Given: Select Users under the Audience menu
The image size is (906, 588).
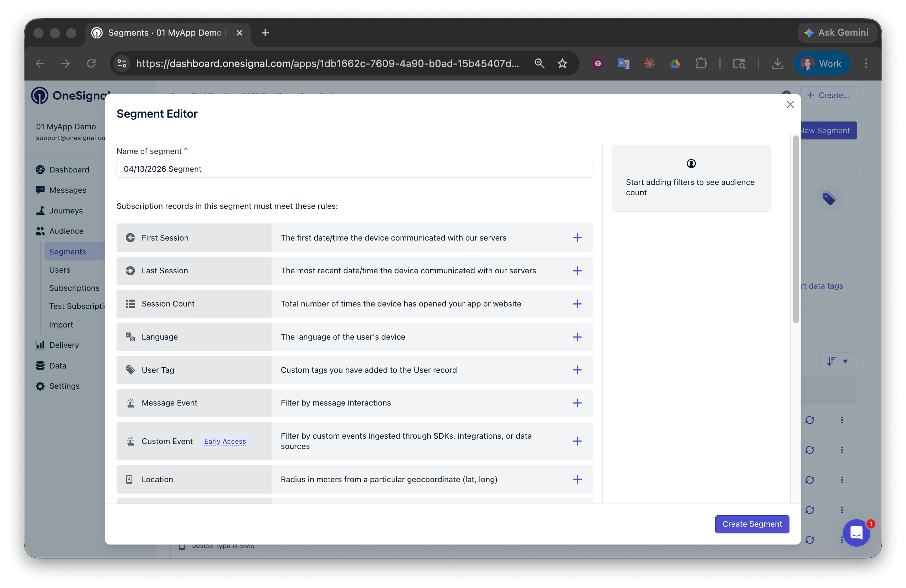Looking at the screenshot, I should pyautogui.click(x=60, y=269).
